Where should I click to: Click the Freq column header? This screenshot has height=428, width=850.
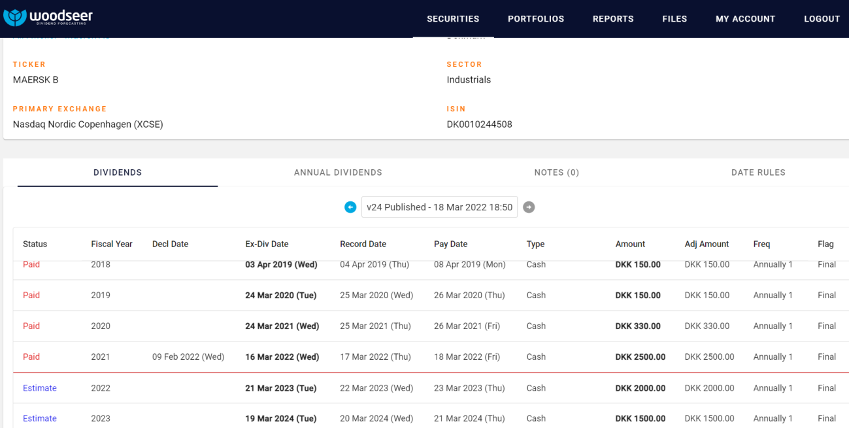tap(762, 244)
